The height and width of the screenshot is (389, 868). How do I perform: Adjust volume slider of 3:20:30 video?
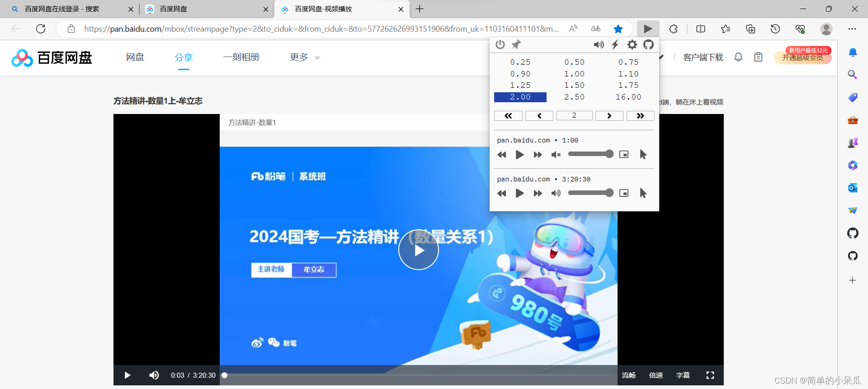[x=590, y=193]
